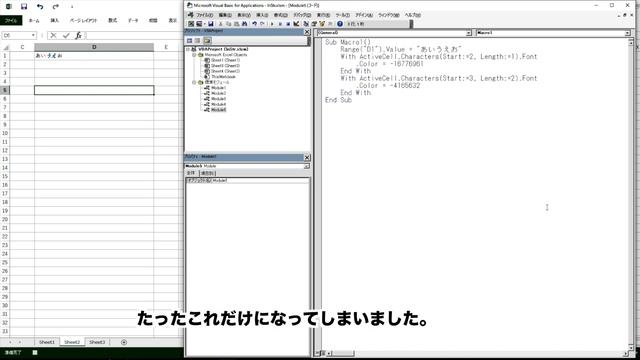Select the highlighted Module5 in the project tree

tap(218, 110)
